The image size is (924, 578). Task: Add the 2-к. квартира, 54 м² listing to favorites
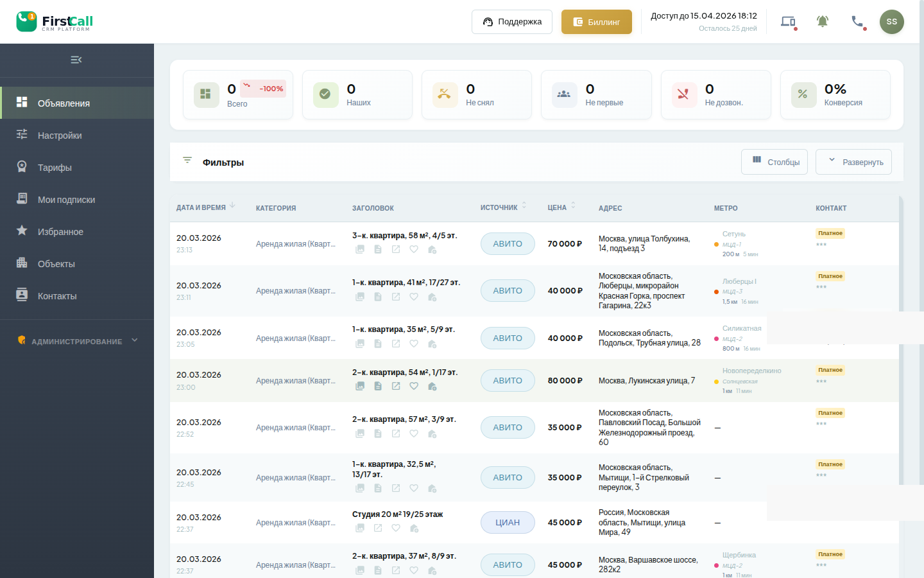click(x=414, y=386)
